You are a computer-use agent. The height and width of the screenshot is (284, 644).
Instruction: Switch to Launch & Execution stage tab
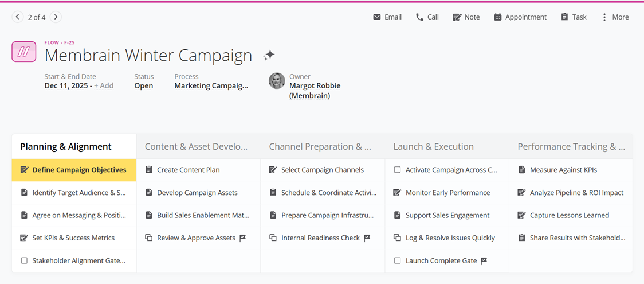click(x=433, y=147)
